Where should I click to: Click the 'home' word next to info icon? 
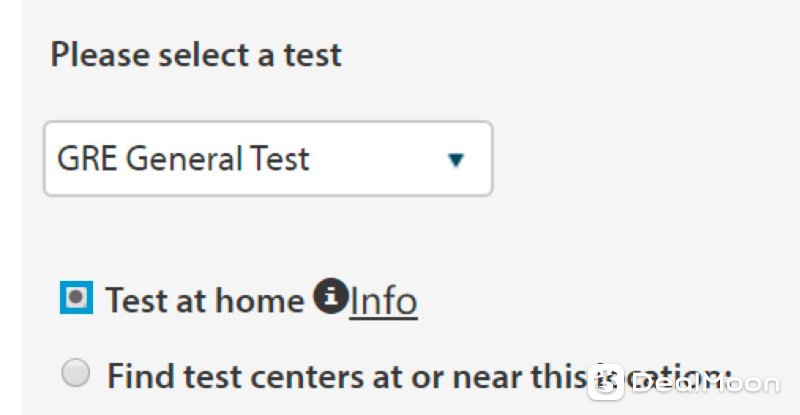[260, 300]
